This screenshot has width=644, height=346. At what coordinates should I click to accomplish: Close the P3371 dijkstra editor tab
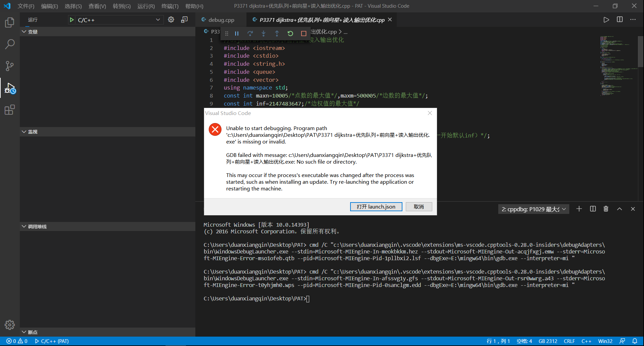pos(390,20)
